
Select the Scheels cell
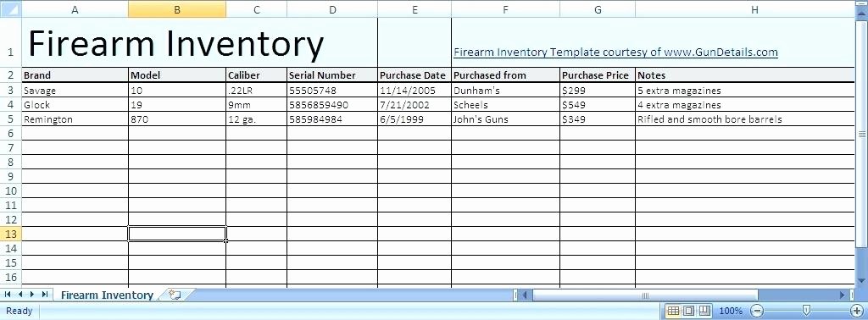(505, 104)
